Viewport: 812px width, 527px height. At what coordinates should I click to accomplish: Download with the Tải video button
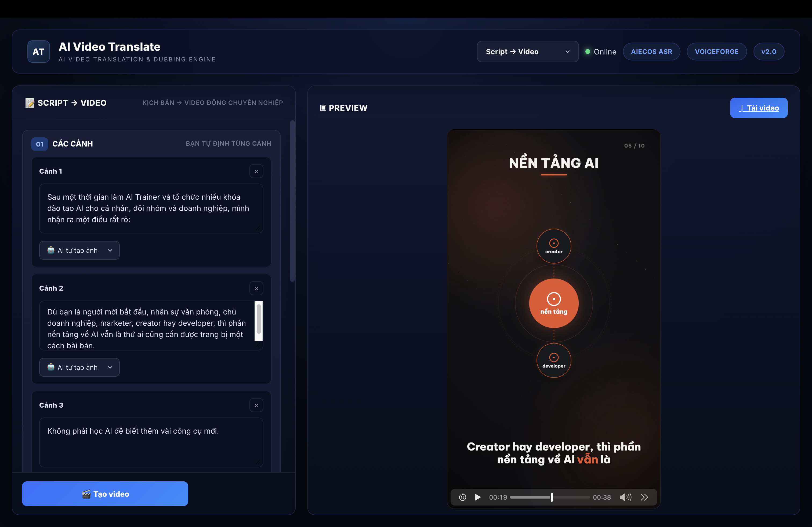click(759, 108)
